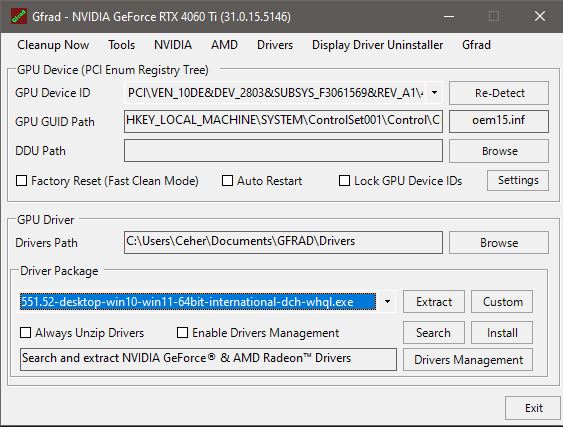Click the Re-Detect button
Screen dimensions: 563x427
coord(499,93)
